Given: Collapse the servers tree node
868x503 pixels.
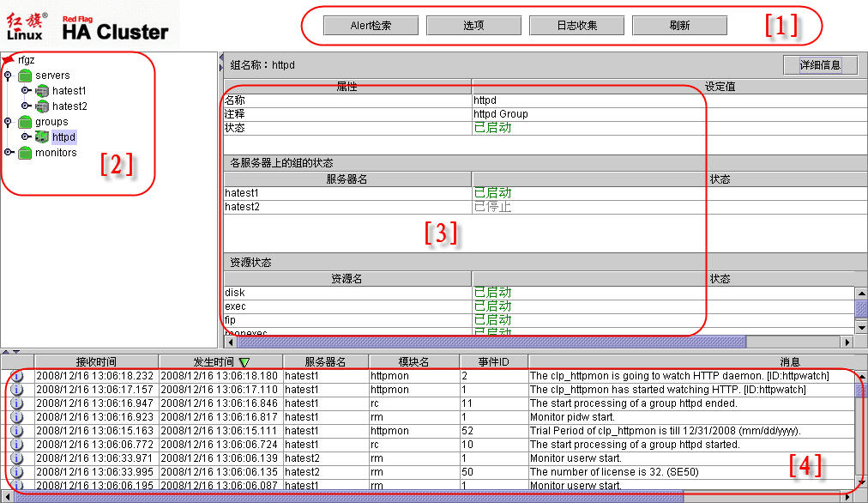Looking at the screenshot, I should pos(8,76).
